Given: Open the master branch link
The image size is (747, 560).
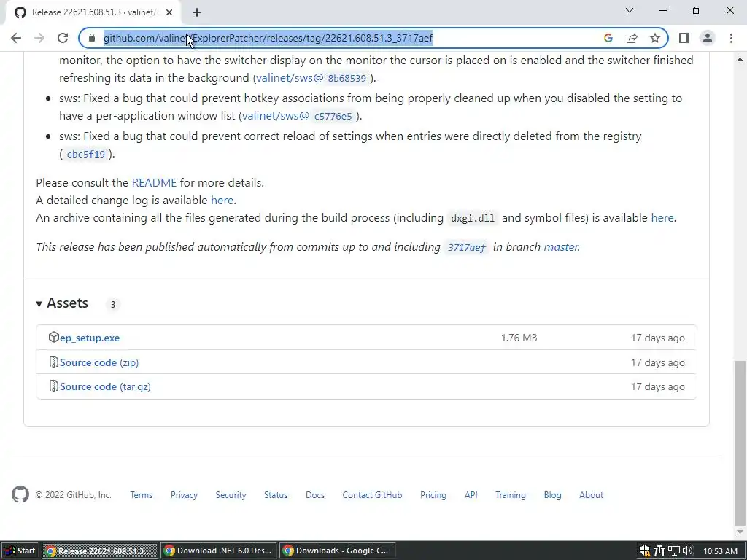Looking at the screenshot, I should click(x=561, y=247).
